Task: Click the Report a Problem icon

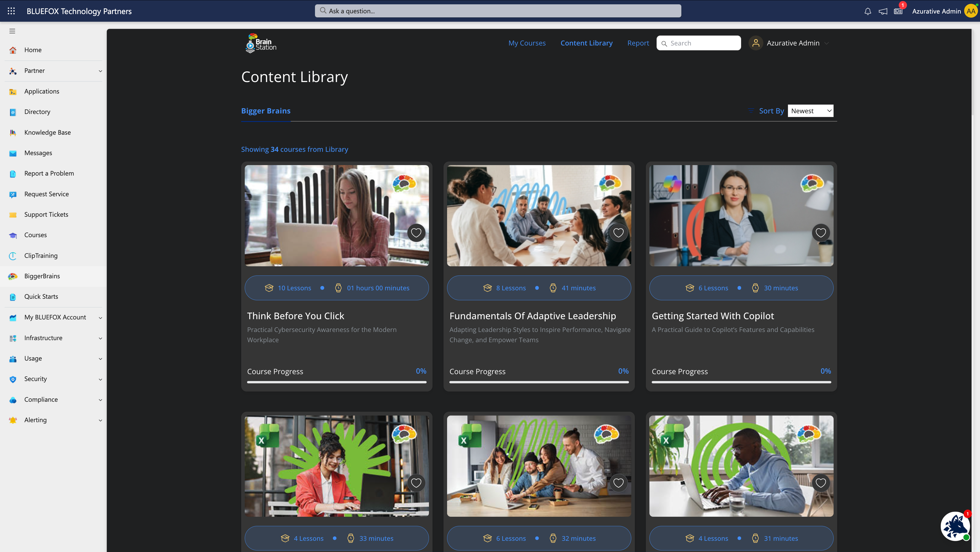Action: tap(13, 174)
